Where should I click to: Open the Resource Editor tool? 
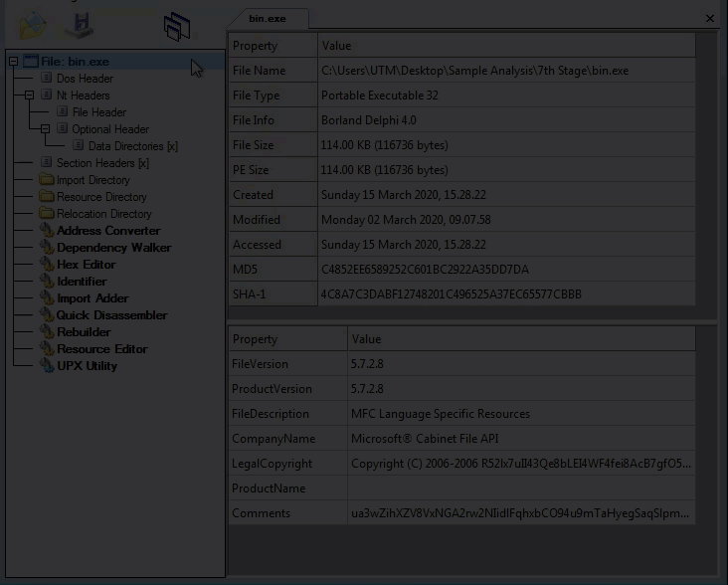click(102, 349)
